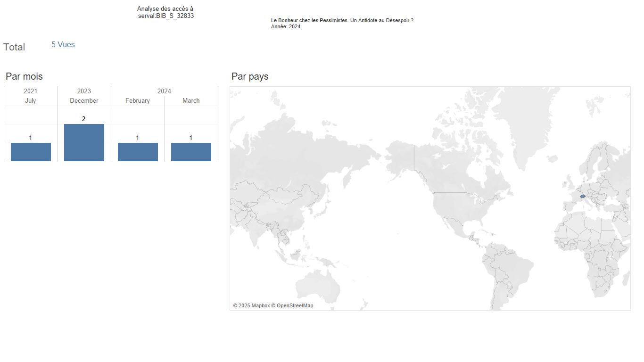Click the 'Par mois' heading
This screenshot has width=644, height=362.
[x=24, y=76]
